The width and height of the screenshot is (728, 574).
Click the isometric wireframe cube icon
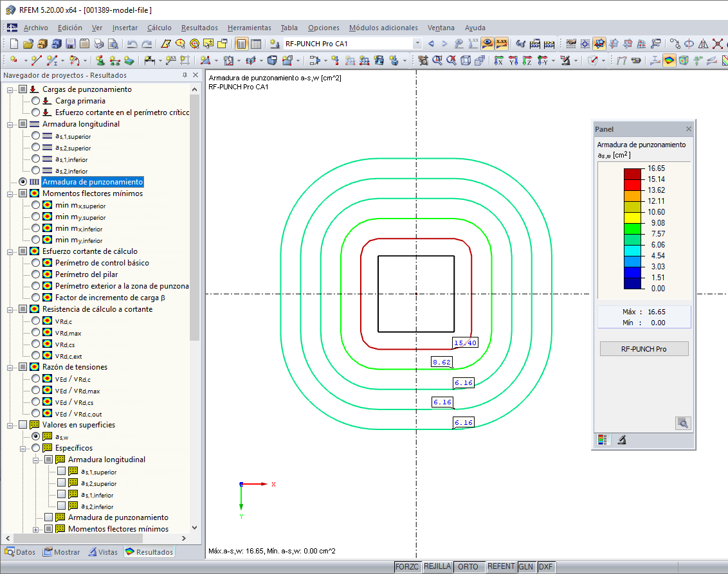(x=466, y=60)
